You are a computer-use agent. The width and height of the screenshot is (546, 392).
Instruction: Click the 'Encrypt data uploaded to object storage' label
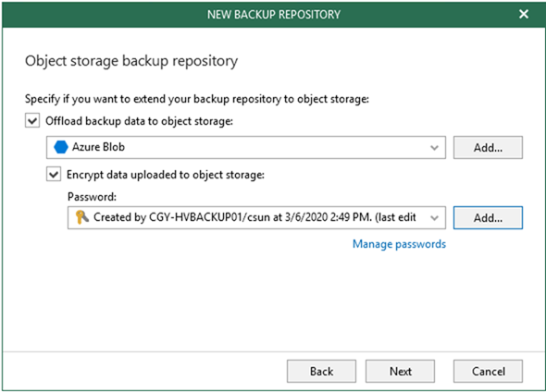click(x=166, y=175)
